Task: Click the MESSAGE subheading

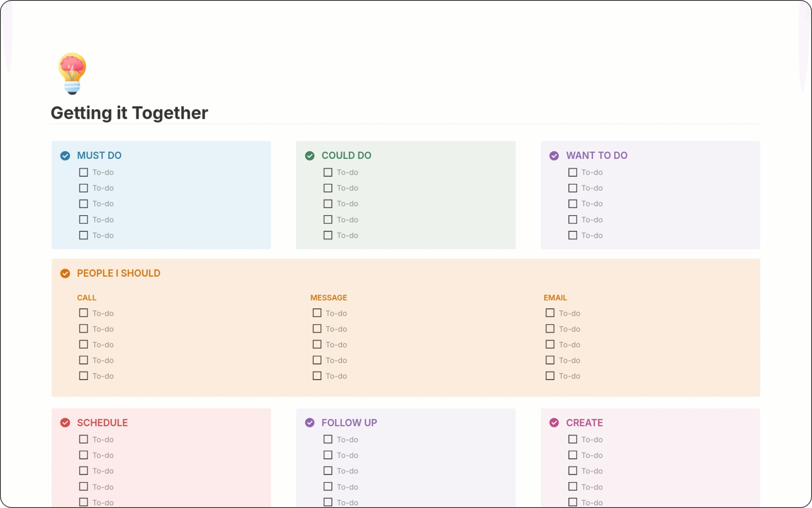Action: 329,298
